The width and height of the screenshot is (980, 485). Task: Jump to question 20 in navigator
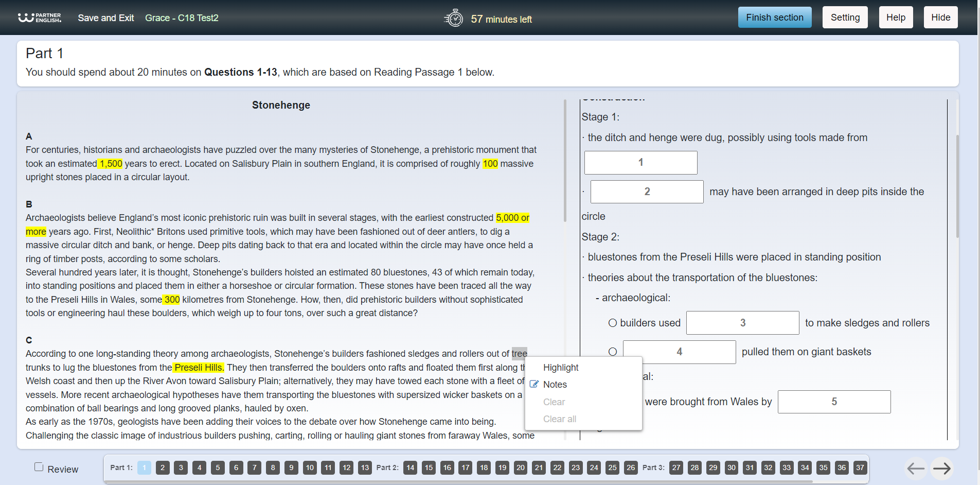click(521, 467)
